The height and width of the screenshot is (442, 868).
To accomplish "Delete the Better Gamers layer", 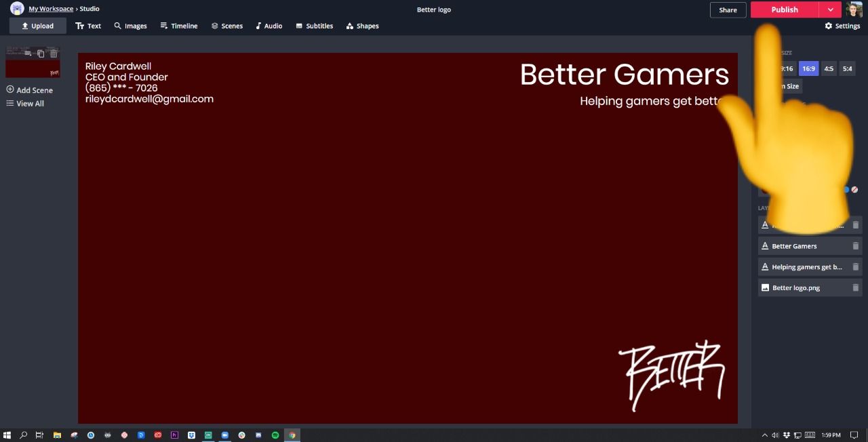I will coord(855,246).
